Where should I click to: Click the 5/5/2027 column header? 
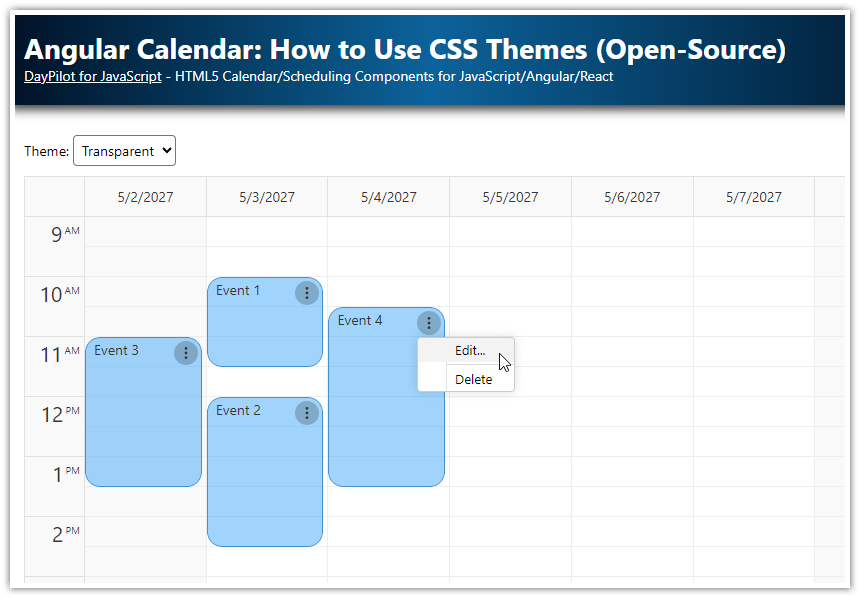[510, 197]
